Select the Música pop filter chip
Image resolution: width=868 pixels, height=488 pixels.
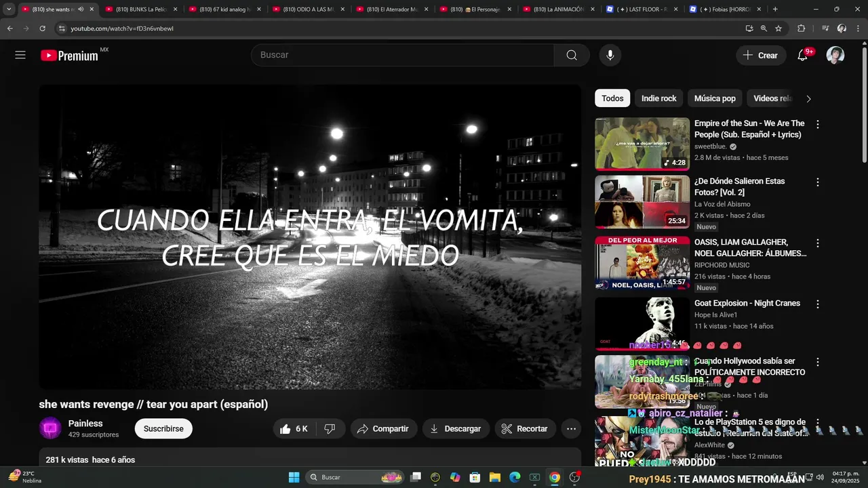[x=715, y=98]
